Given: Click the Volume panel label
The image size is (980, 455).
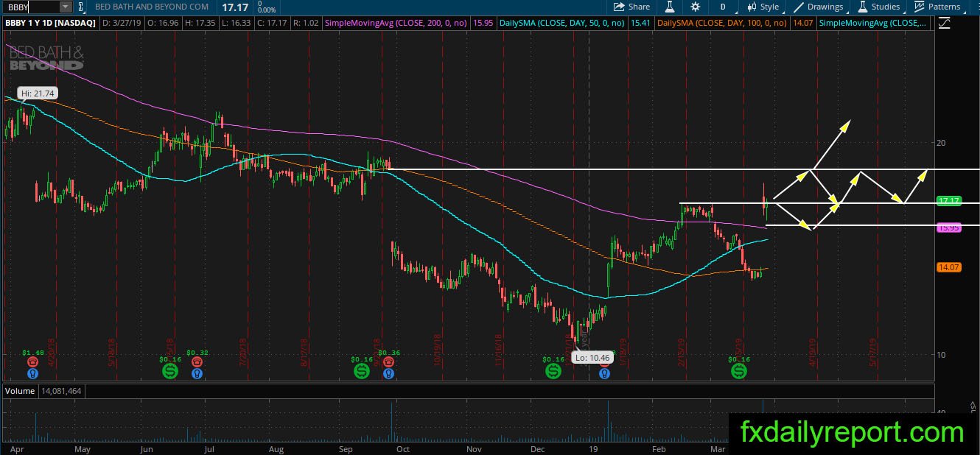Looking at the screenshot, I should point(20,391).
